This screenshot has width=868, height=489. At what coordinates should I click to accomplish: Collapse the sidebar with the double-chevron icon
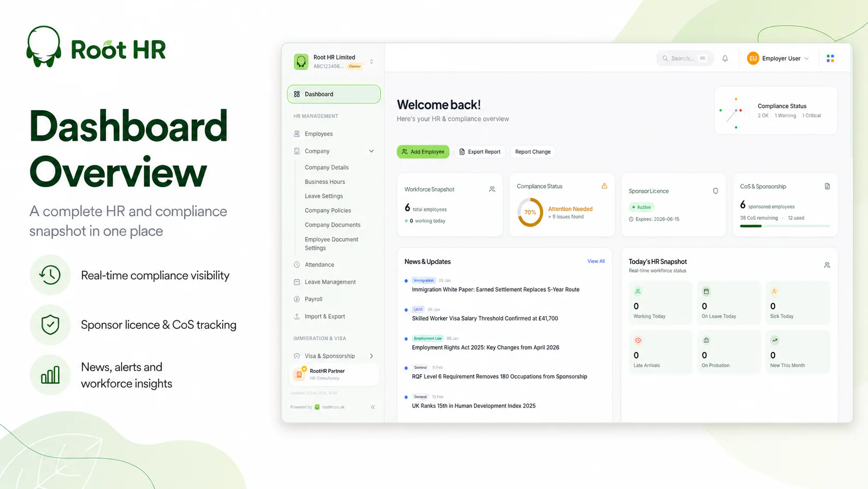point(373,407)
